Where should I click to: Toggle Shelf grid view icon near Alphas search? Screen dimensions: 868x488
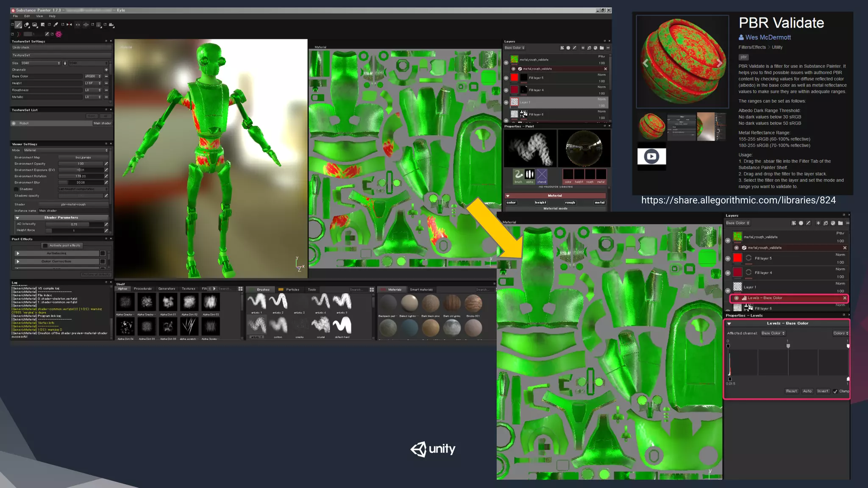(240, 289)
